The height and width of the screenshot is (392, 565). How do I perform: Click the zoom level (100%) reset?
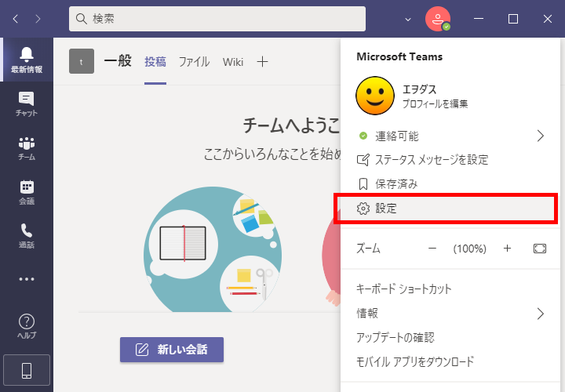point(469,249)
